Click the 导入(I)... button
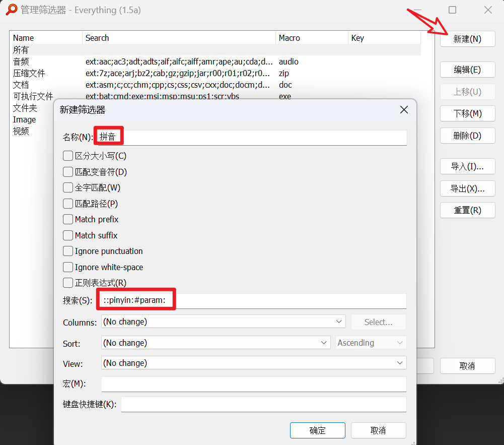This screenshot has height=445, width=504. coord(467,166)
